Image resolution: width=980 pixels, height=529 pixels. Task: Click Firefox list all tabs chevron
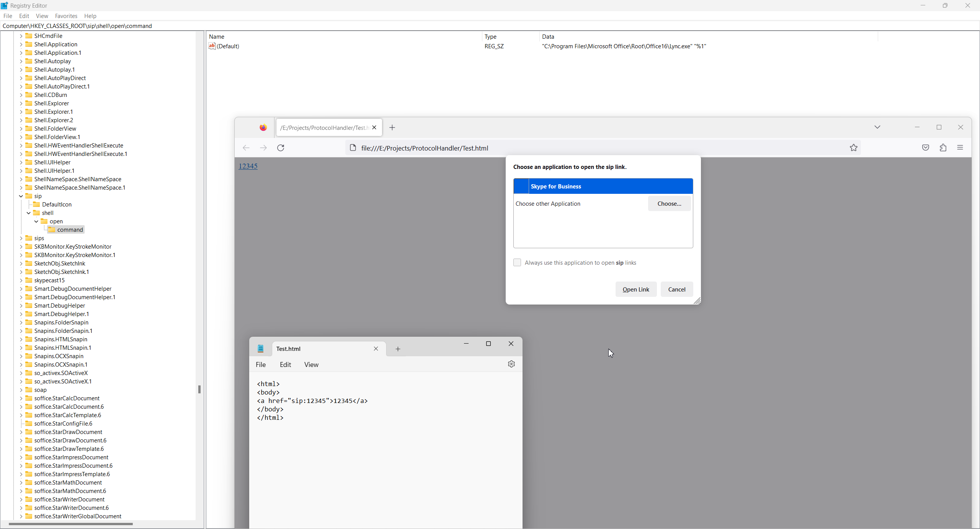coord(877,127)
